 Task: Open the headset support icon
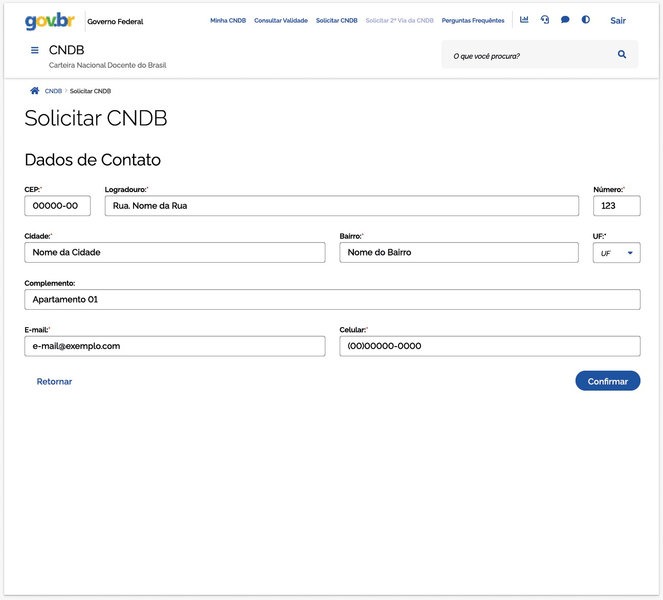(545, 20)
